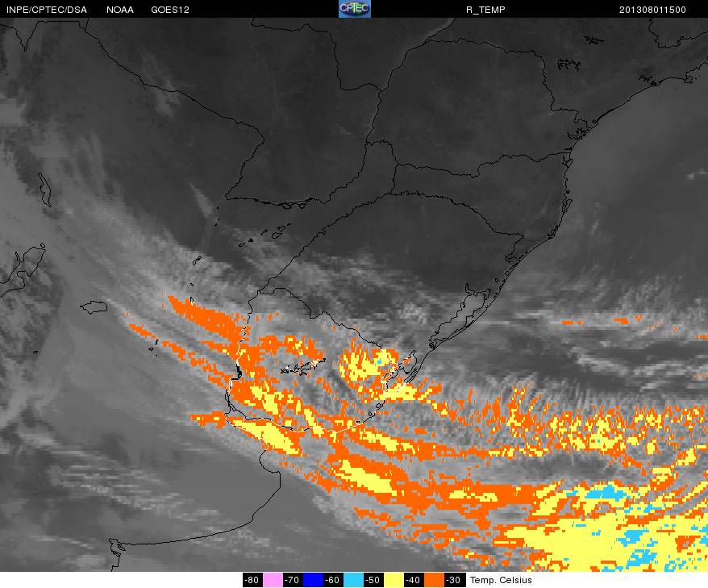Click the cyan legend color swatch
This screenshot has height=588, width=708.
(x=353, y=580)
